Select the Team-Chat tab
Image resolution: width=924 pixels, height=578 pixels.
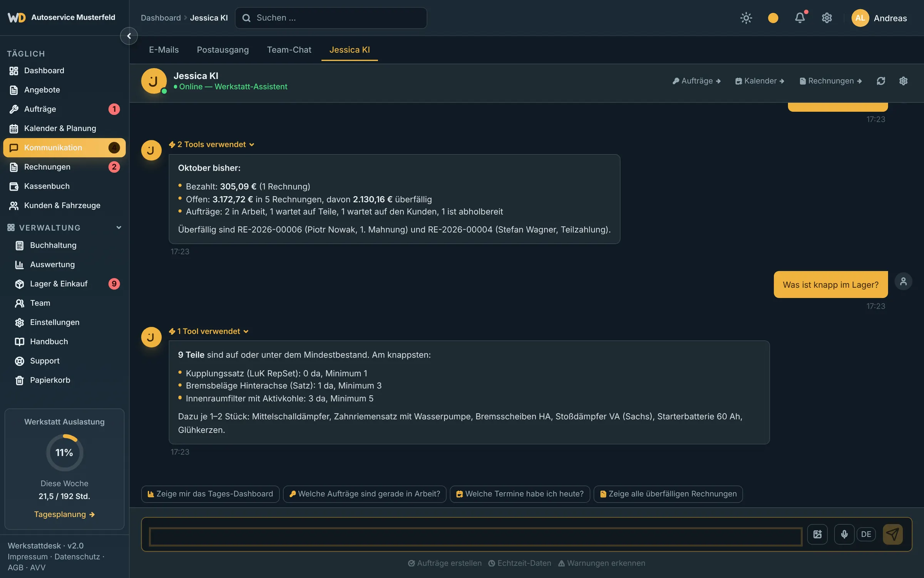coord(289,50)
